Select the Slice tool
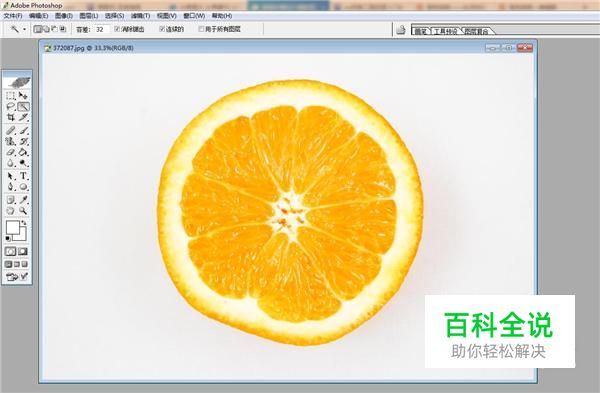This screenshot has width=600, height=393. (23, 117)
